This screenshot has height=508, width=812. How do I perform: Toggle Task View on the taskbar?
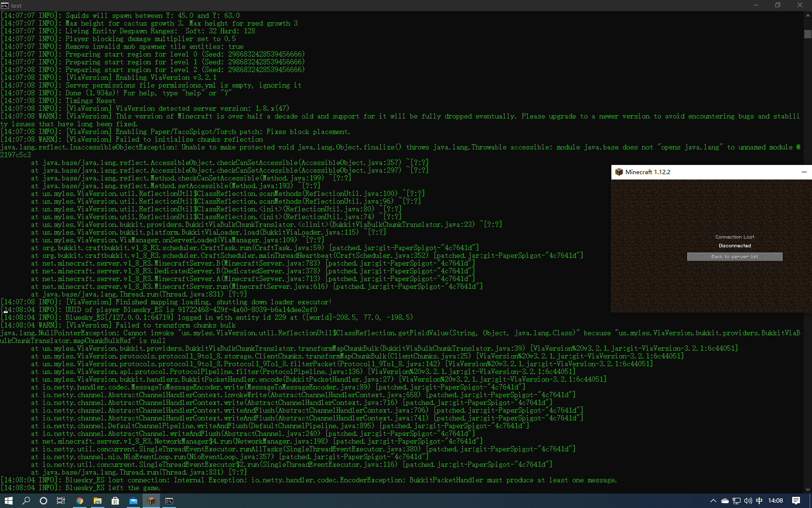tap(60, 500)
